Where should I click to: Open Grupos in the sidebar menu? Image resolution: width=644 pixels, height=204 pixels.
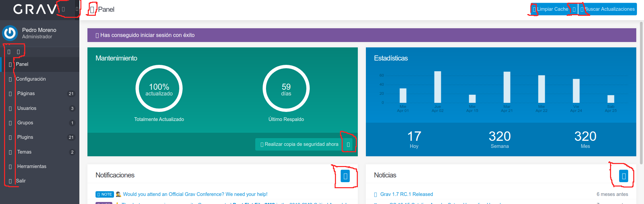click(x=40, y=123)
